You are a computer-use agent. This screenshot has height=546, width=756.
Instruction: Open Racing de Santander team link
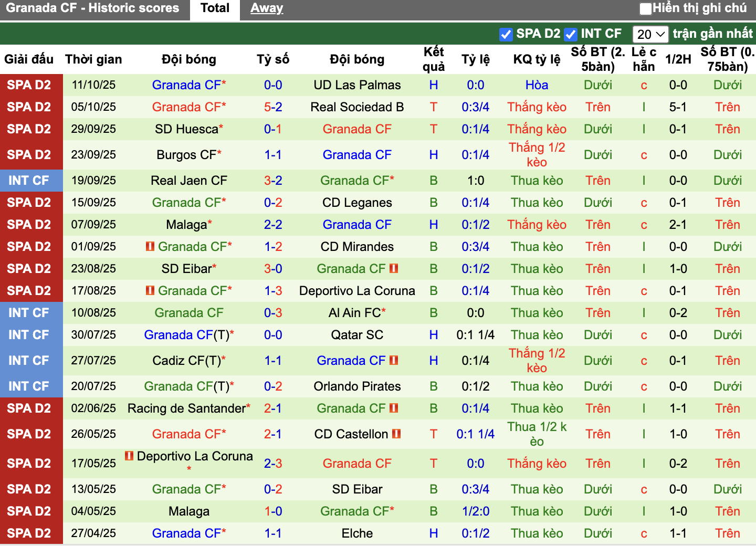pos(186,408)
